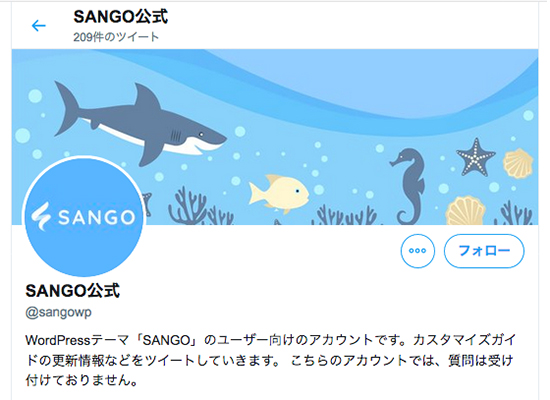Open the round SANGO profile avatar
The height and width of the screenshot is (400, 550).
point(83,216)
